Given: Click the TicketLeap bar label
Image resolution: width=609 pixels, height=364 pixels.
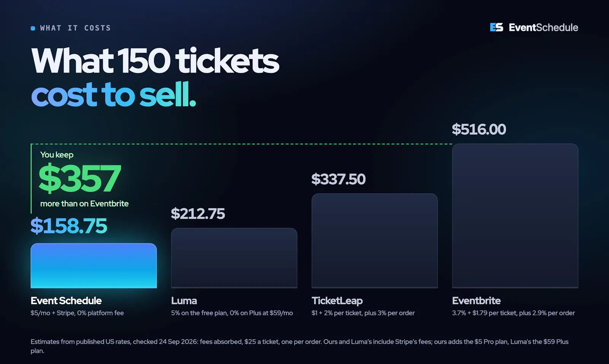Looking at the screenshot, I should click(337, 301).
